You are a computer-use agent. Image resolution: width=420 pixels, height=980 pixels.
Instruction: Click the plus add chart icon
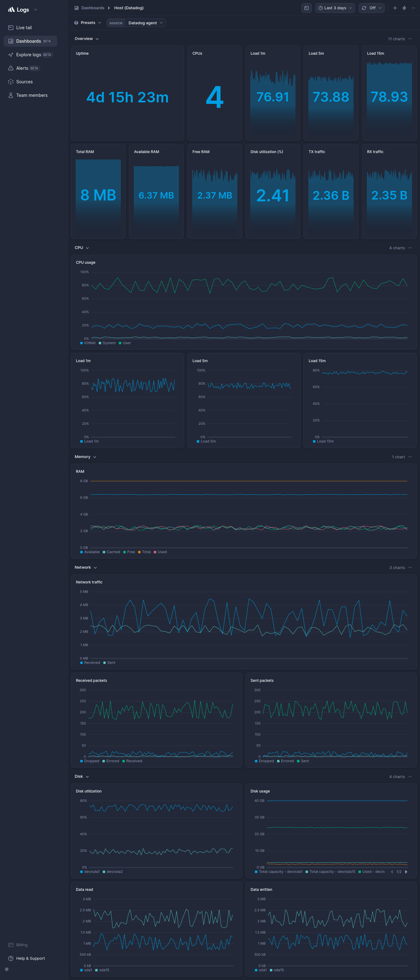coord(395,8)
